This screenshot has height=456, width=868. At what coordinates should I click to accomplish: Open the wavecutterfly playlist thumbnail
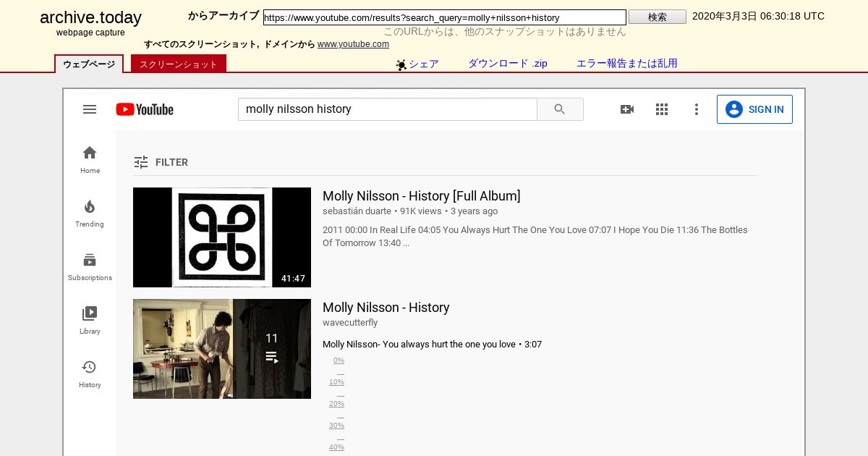coord(222,349)
